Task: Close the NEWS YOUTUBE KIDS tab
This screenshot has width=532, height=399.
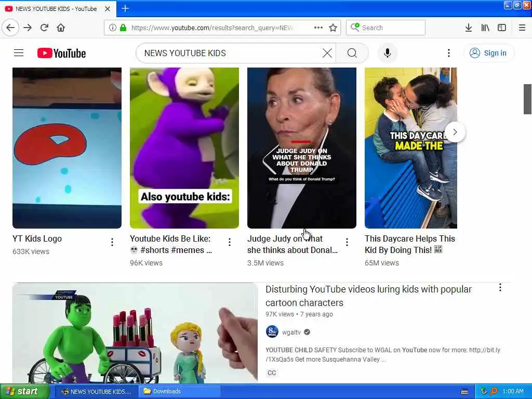Action: tap(108, 9)
